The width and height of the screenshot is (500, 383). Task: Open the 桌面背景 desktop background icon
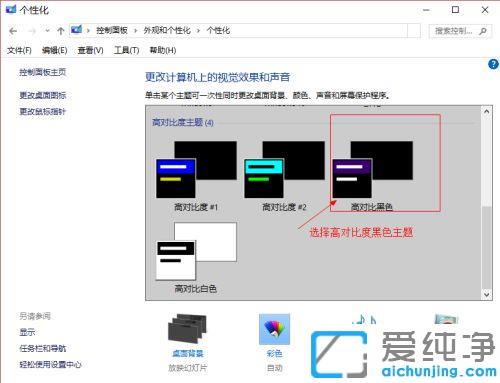(x=187, y=329)
